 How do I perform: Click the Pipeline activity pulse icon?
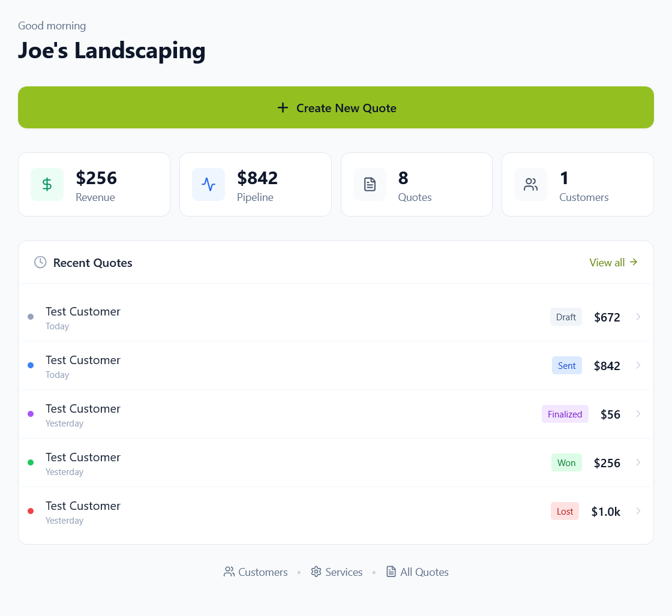[x=208, y=185]
